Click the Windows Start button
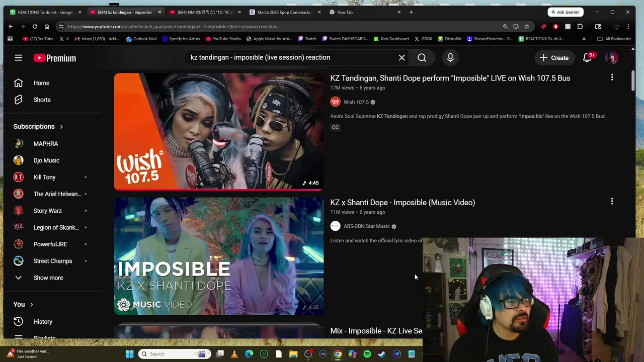Screen dimensions: 644x362 pos(129,354)
